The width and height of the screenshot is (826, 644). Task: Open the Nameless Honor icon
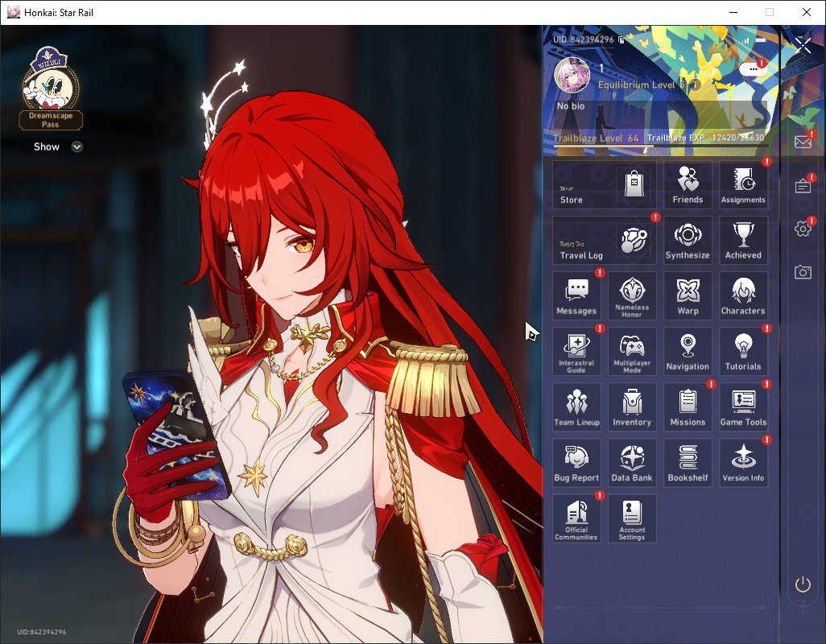click(632, 296)
